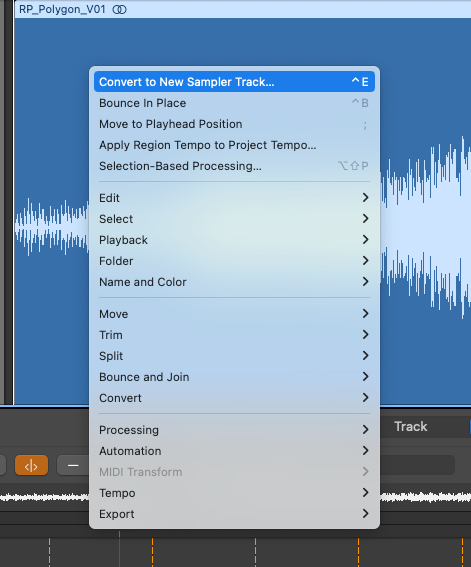Click the loop icon beside RP_Polygon_V01

coord(120,10)
